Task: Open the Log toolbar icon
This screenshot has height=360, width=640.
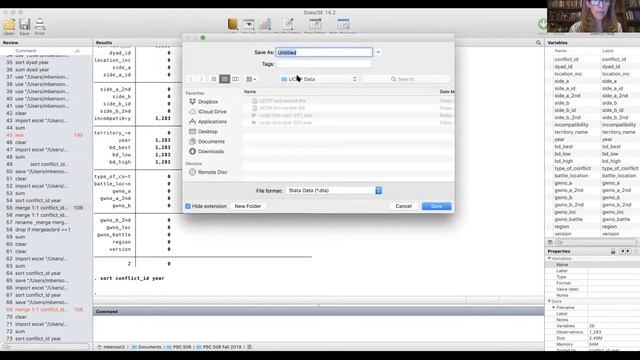Action: (x=233, y=24)
